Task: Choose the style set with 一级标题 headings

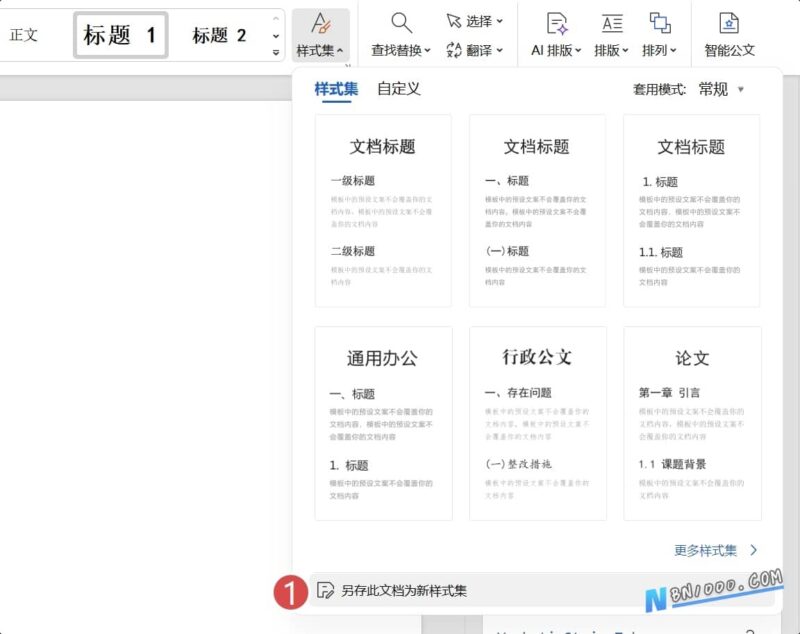Action: [x=383, y=211]
